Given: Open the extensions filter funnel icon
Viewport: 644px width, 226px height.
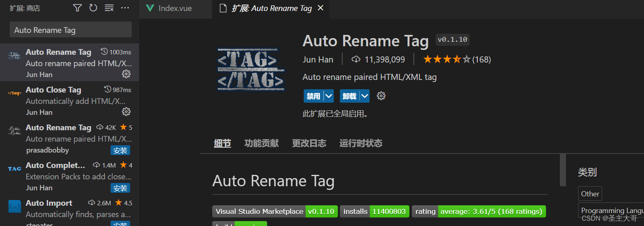Looking at the screenshot, I should [77, 8].
